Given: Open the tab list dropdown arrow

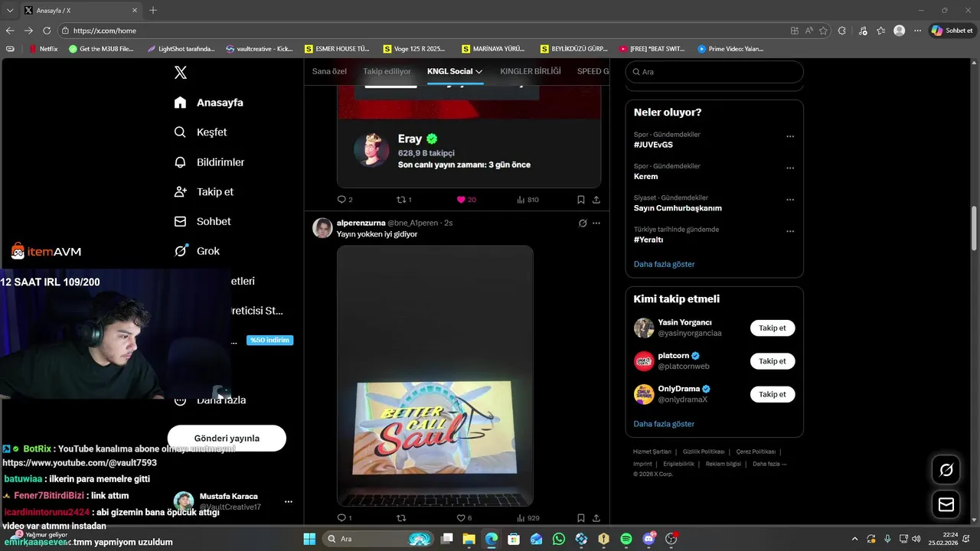Looking at the screenshot, I should pos(10,11).
